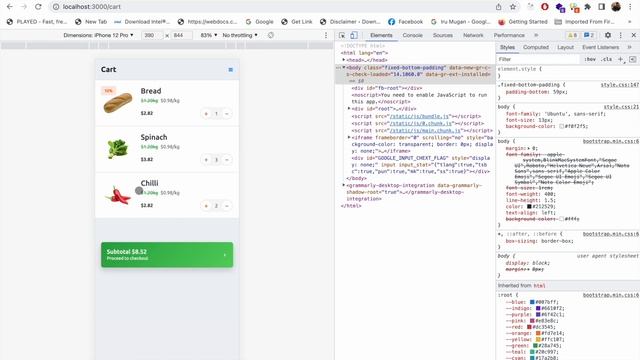Switch to the Styles pane tab
Image resolution: width=640 pixels, height=360 pixels.
point(507,47)
